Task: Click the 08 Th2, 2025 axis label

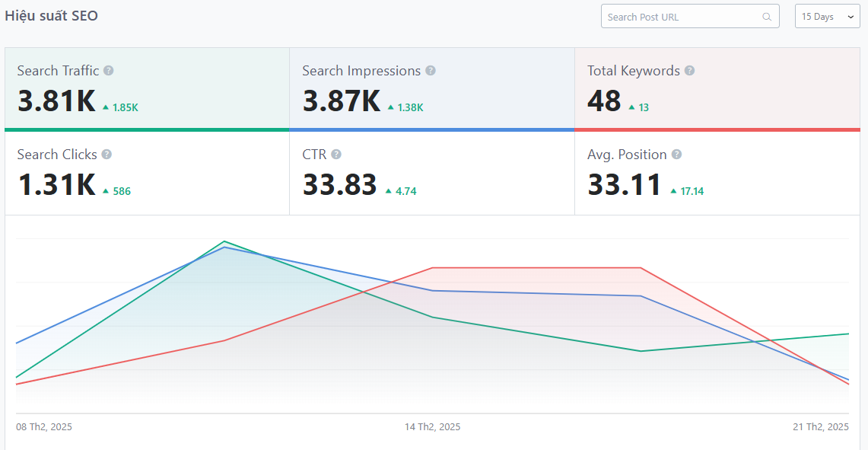Action: [44, 427]
